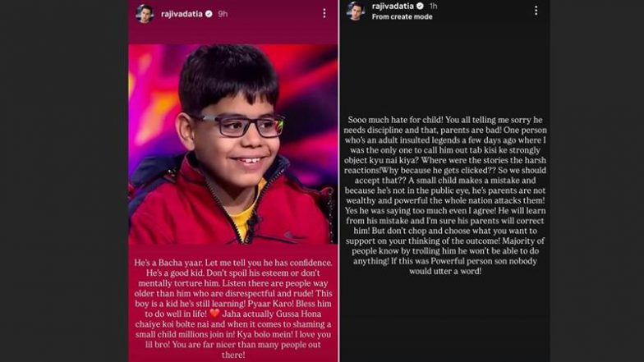
Task: Open rajivadatia profile from the create mode story
Action: tap(393, 7)
